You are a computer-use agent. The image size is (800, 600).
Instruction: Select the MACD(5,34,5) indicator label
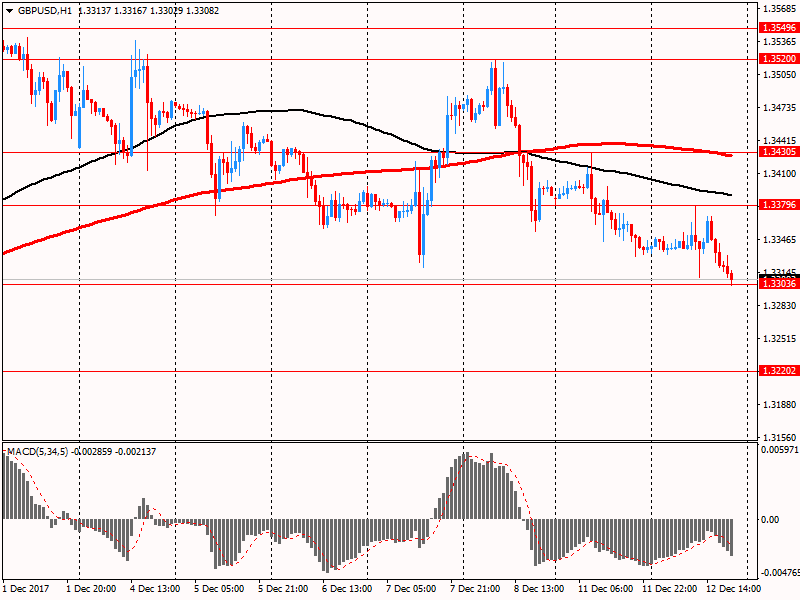[37, 452]
